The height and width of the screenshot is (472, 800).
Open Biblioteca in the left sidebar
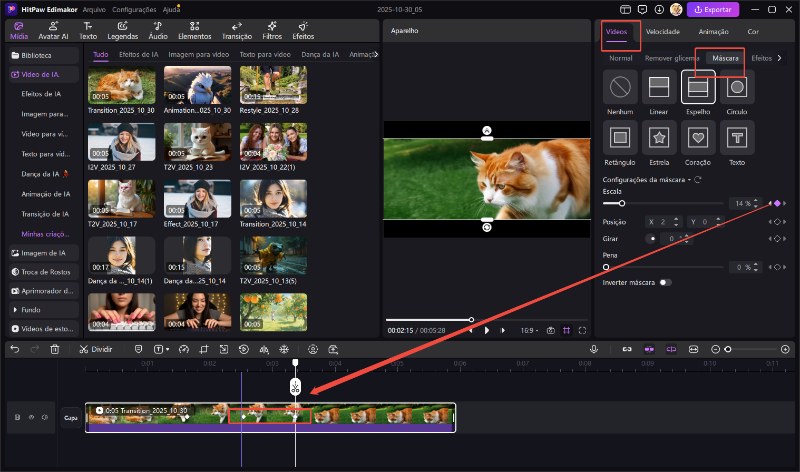tap(36, 56)
